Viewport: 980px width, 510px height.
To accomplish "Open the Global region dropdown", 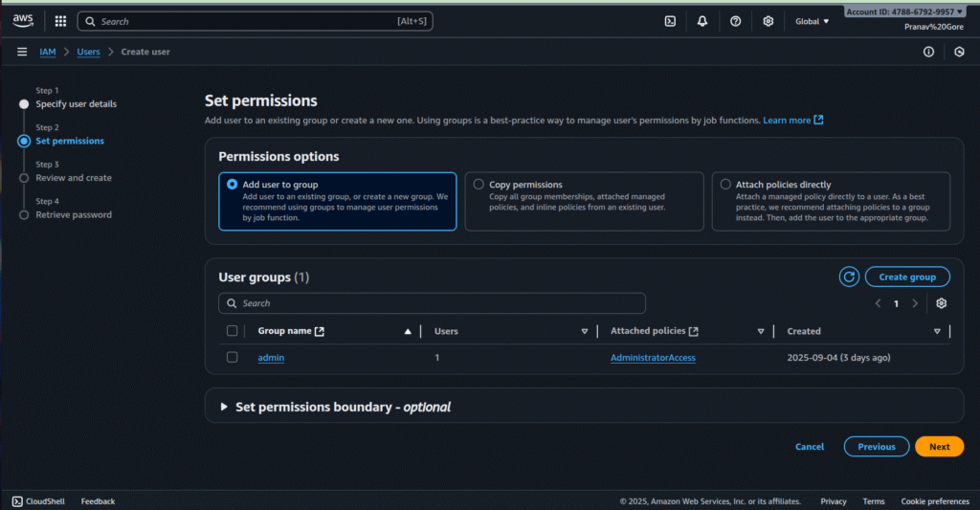I will point(813,21).
